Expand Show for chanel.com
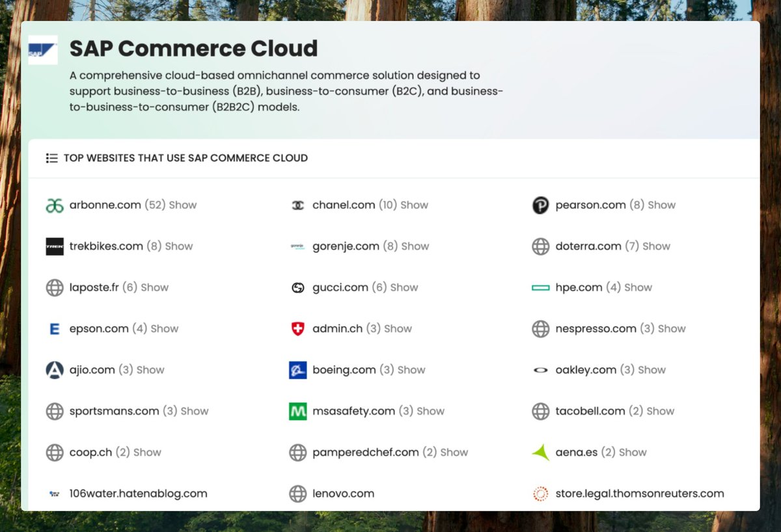The image size is (781, 532). pyautogui.click(x=415, y=205)
